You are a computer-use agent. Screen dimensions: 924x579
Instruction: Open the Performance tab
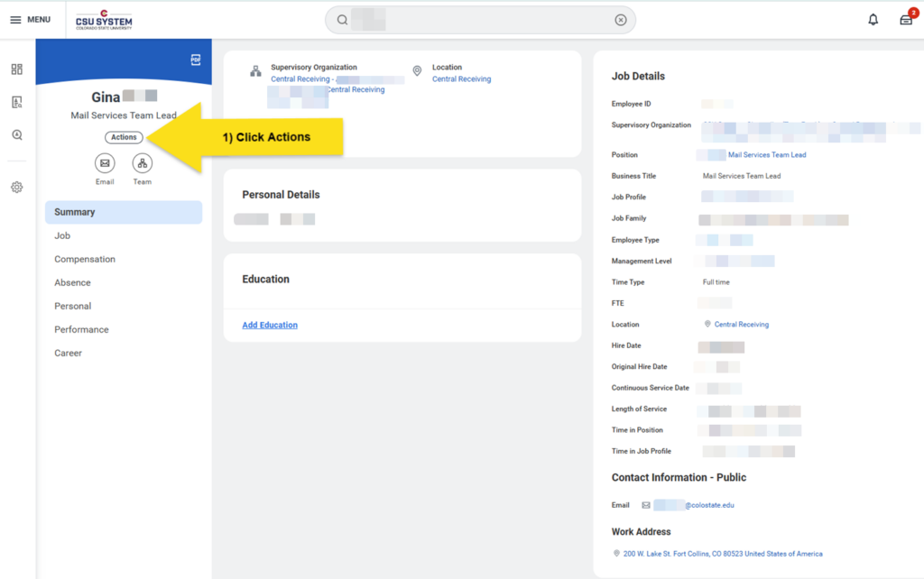tap(81, 330)
